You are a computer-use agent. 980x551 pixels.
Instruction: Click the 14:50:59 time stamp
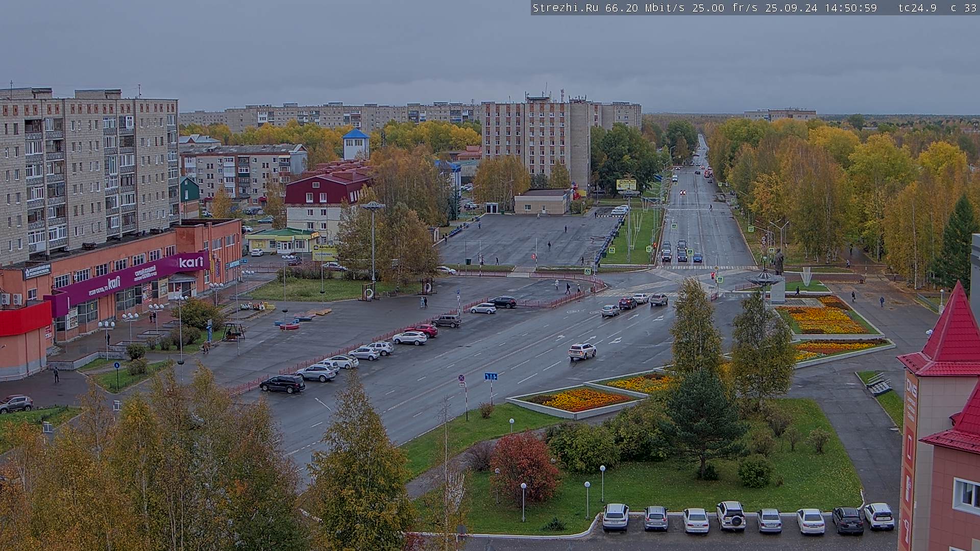click(x=851, y=8)
